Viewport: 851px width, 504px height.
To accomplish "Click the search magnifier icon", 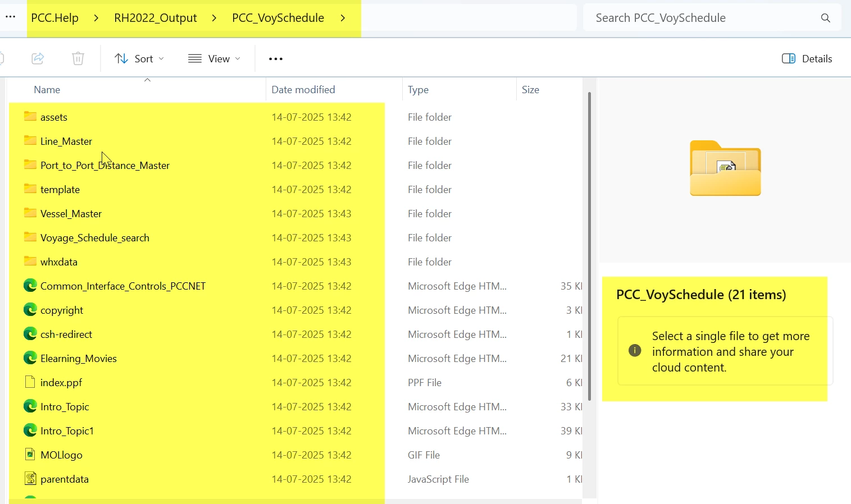I will point(825,18).
